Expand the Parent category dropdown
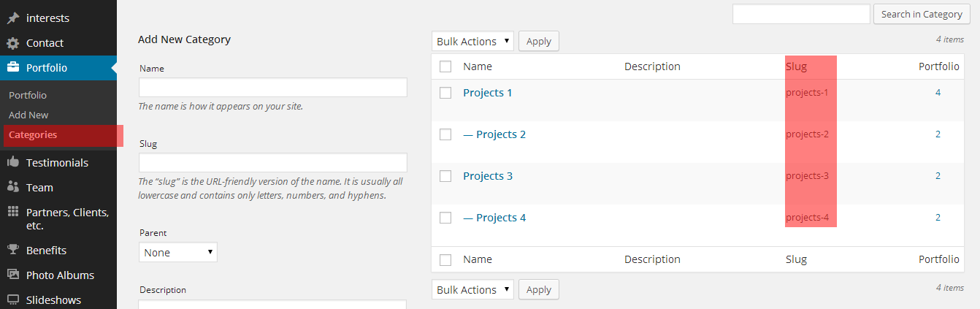 pyautogui.click(x=178, y=253)
